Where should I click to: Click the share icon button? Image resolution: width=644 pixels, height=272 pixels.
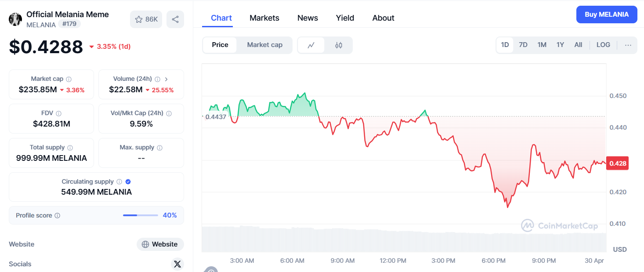tap(175, 19)
